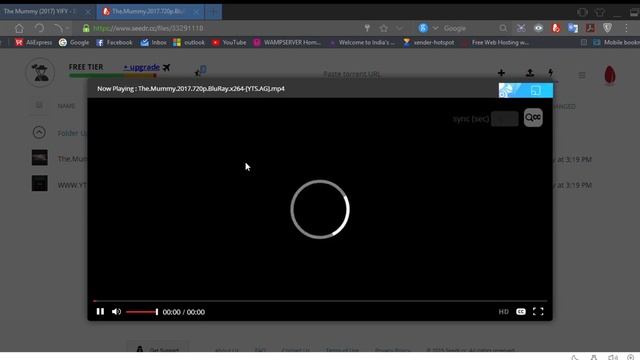
Task: Sort by the NAME column header
Action: 66,106
